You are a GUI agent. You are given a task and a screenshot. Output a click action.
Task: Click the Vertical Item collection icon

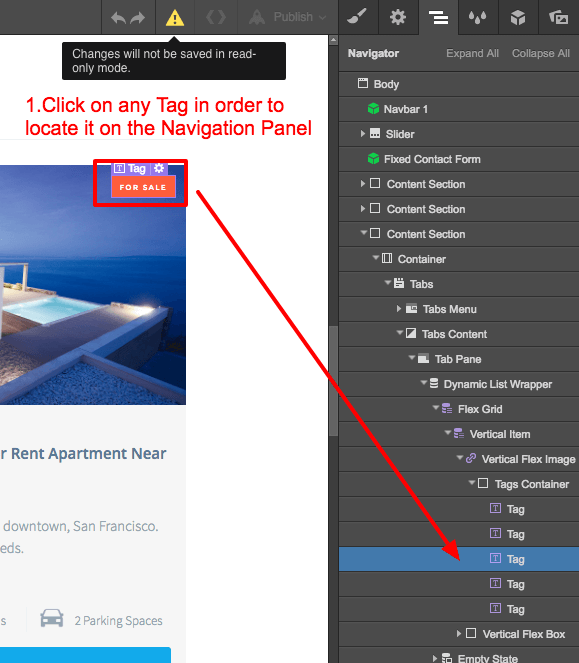pyautogui.click(x=458, y=433)
